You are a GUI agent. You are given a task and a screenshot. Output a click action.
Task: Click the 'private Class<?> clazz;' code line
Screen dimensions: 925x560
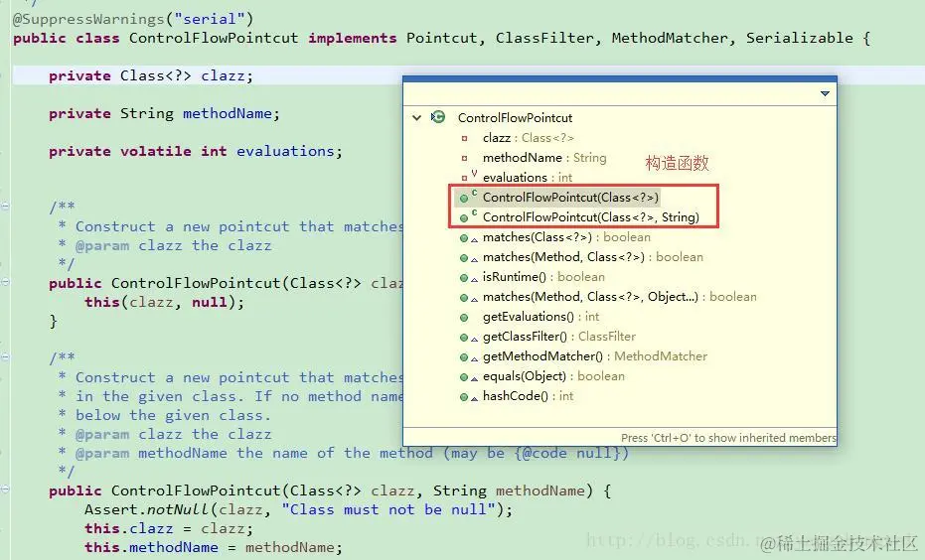[x=151, y=76]
